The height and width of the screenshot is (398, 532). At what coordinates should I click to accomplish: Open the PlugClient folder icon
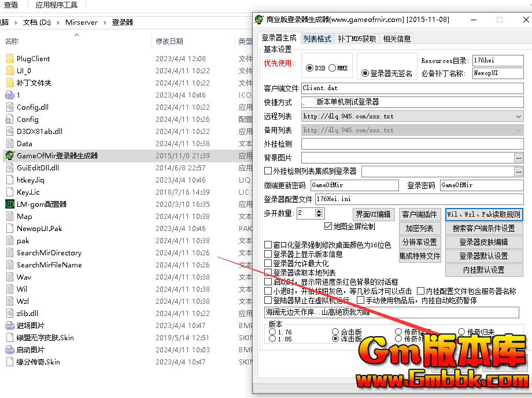tap(9, 58)
